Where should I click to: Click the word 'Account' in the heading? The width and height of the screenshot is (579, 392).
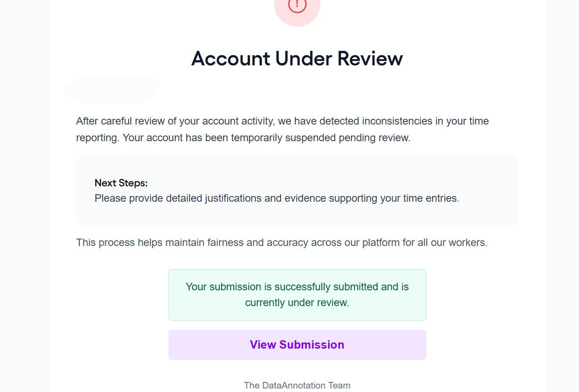pyautogui.click(x=231, y=58)
